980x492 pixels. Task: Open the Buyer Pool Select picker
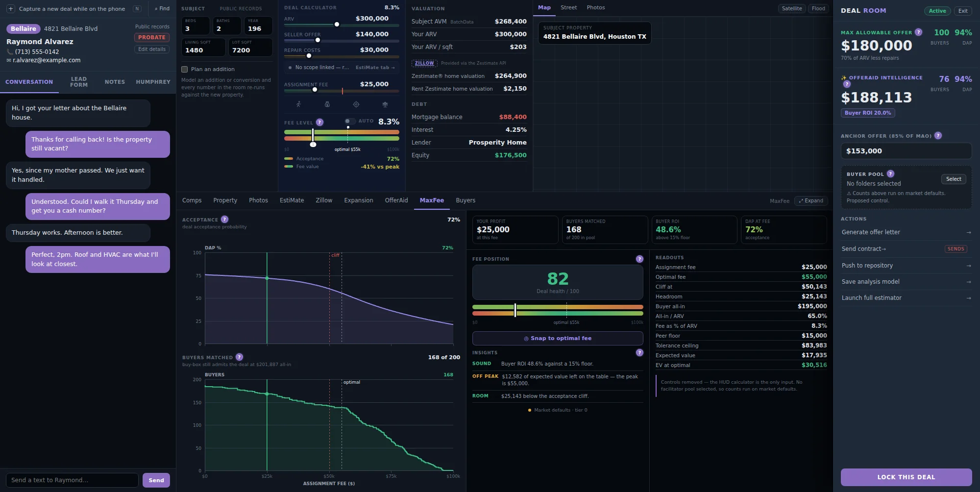[x=954, y=179]
